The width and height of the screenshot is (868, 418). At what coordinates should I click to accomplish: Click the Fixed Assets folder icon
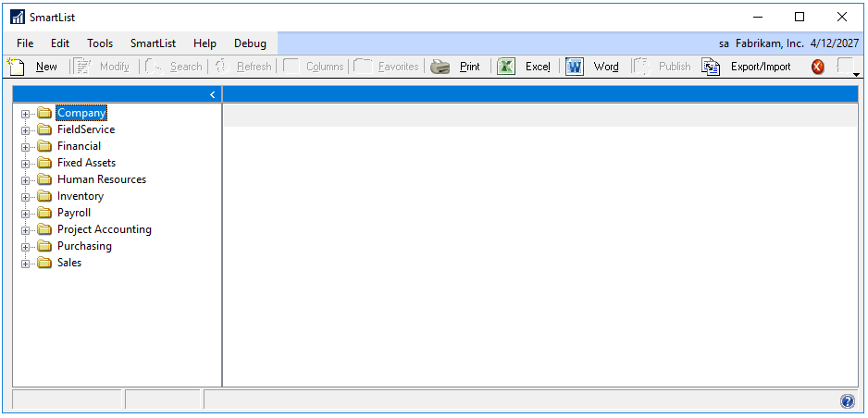point(44,163)
